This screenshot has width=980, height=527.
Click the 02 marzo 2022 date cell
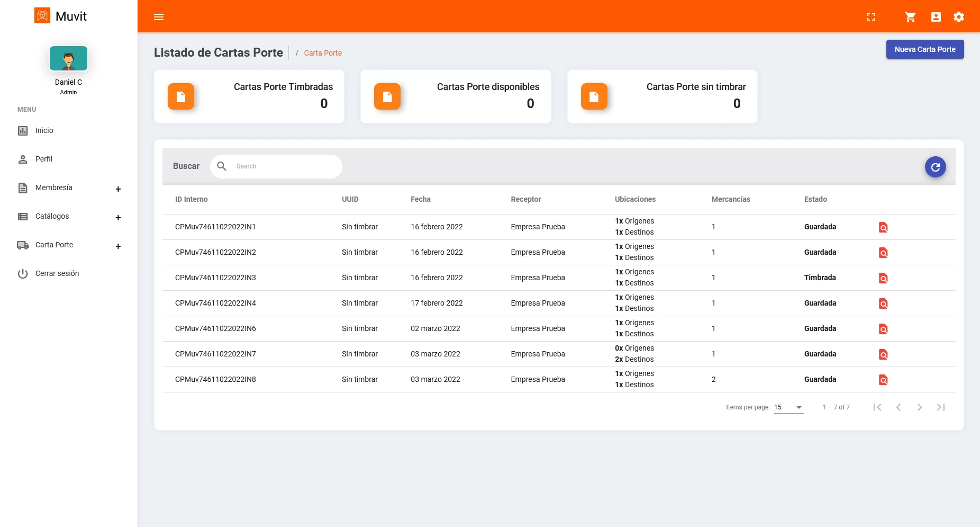[x=435, y=328]
